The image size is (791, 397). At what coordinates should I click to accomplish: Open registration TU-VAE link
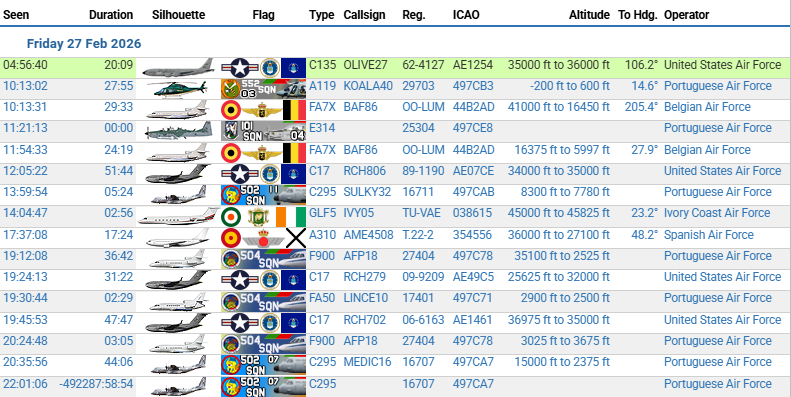pos(421,213)
